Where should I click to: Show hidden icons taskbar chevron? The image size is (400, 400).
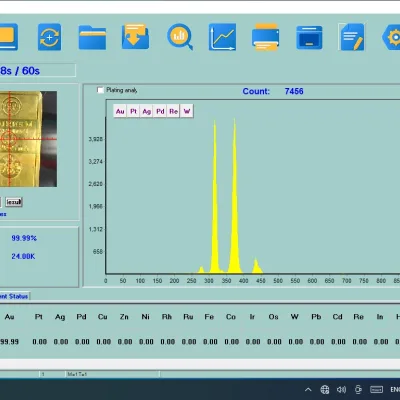coord(308,389)
